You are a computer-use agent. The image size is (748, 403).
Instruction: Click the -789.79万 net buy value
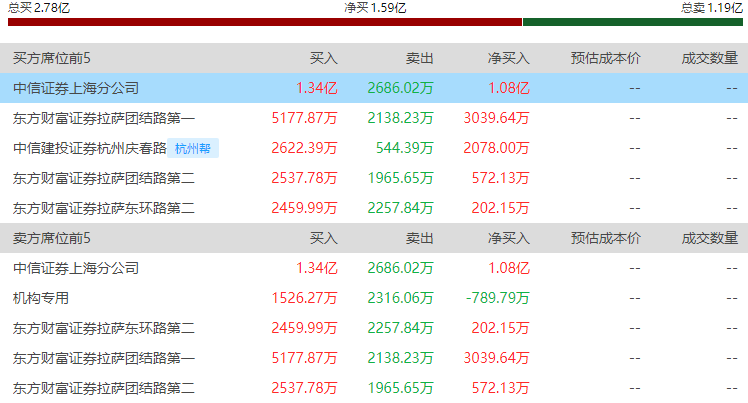pos(498,298)
